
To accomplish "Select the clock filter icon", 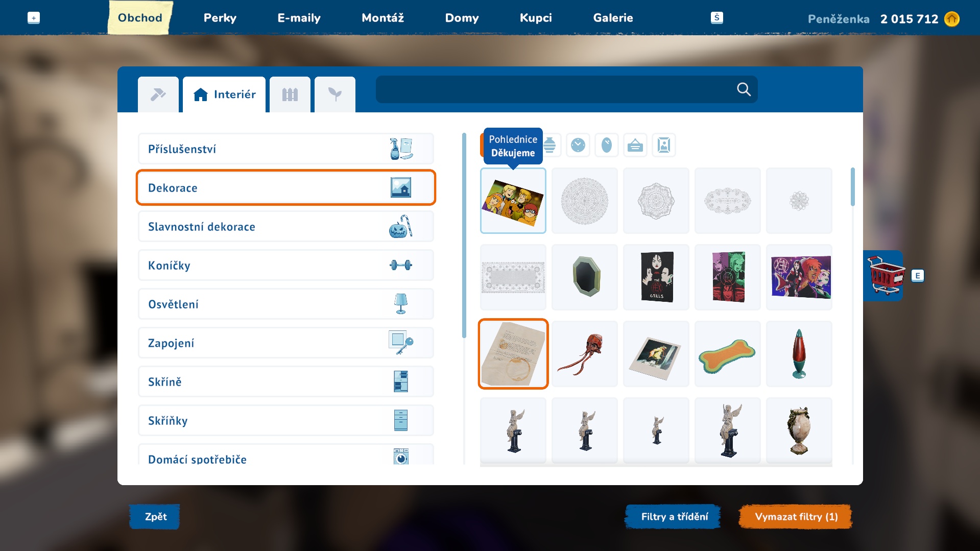I will point(578,146).
